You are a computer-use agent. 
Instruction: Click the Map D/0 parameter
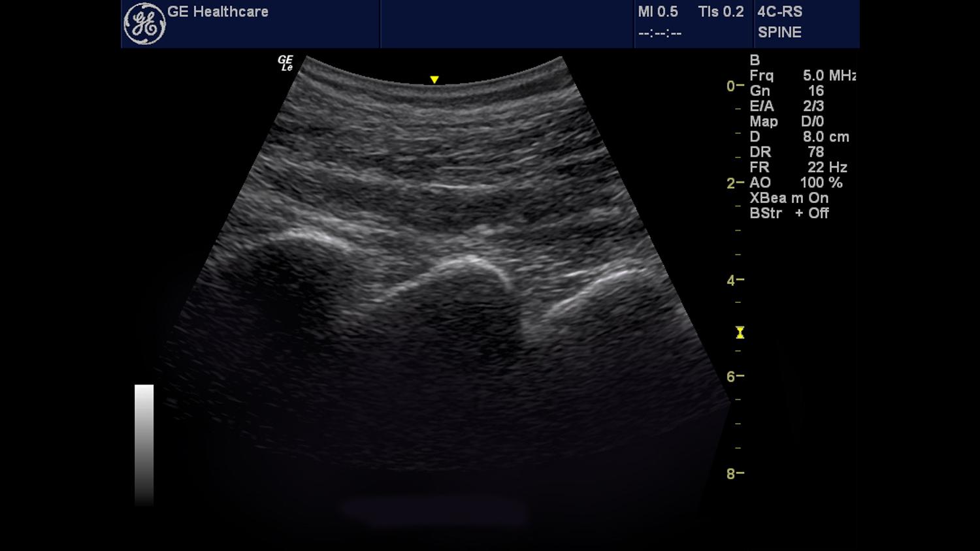click(x=787, y=121)
